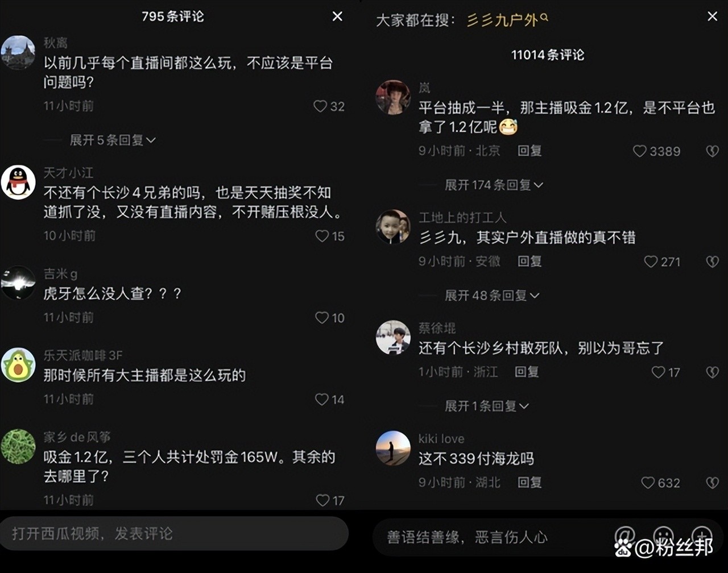728x573 pixels.
Task: Tap the 打开西瓜视频，发表评论 input field
Action: [174, 533]
